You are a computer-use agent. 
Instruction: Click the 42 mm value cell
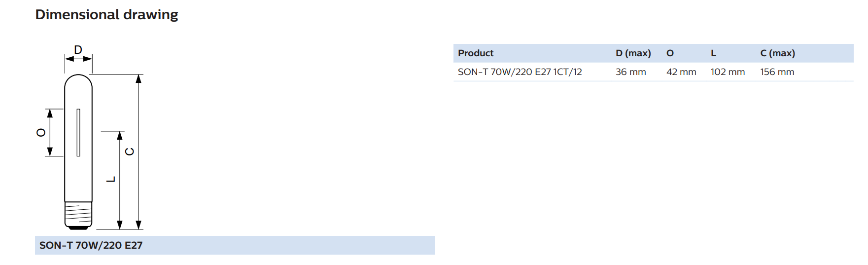(681, 72)
